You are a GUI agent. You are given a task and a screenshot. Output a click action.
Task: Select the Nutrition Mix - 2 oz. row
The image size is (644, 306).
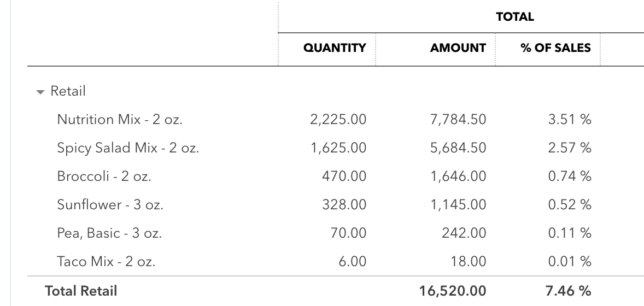point(120,120)
